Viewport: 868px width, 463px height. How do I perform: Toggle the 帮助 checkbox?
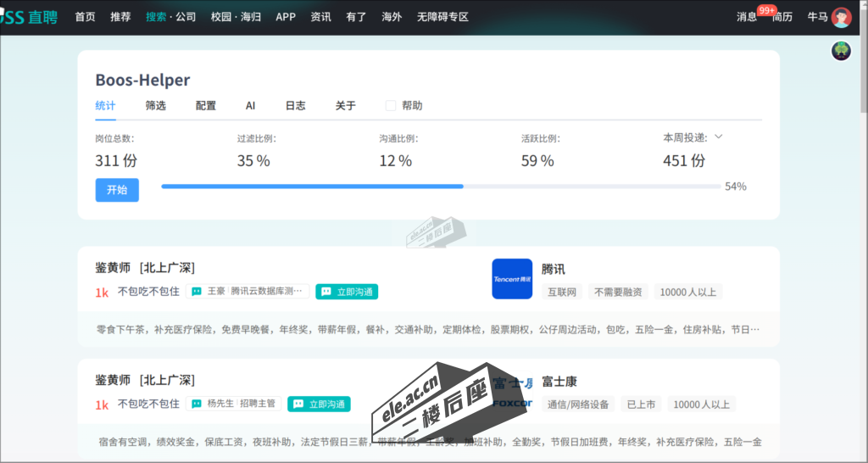tap(391, 106)
